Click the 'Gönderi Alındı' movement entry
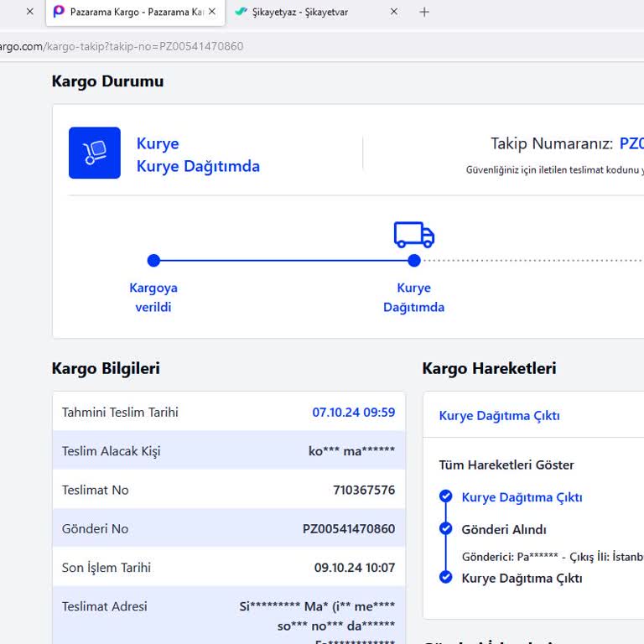Viewport: 644px width, 644px height. [x=504, y=529]
